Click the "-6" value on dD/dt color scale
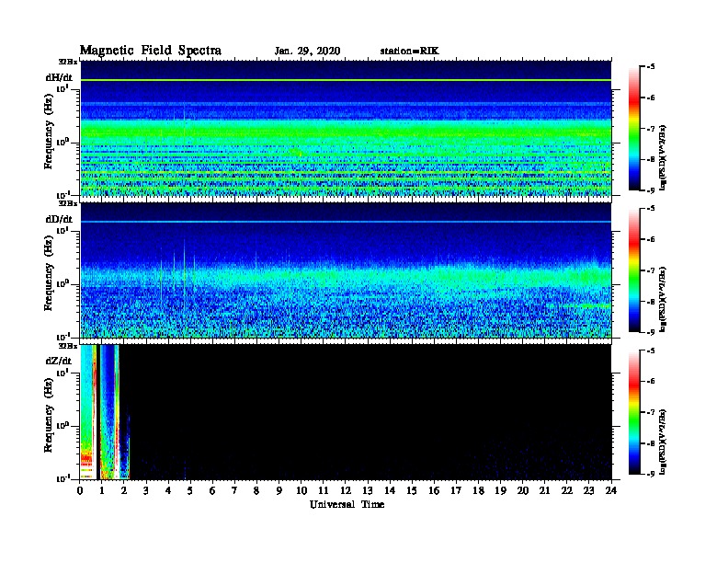Screen dimensions: 728x563 coord(651,240)
